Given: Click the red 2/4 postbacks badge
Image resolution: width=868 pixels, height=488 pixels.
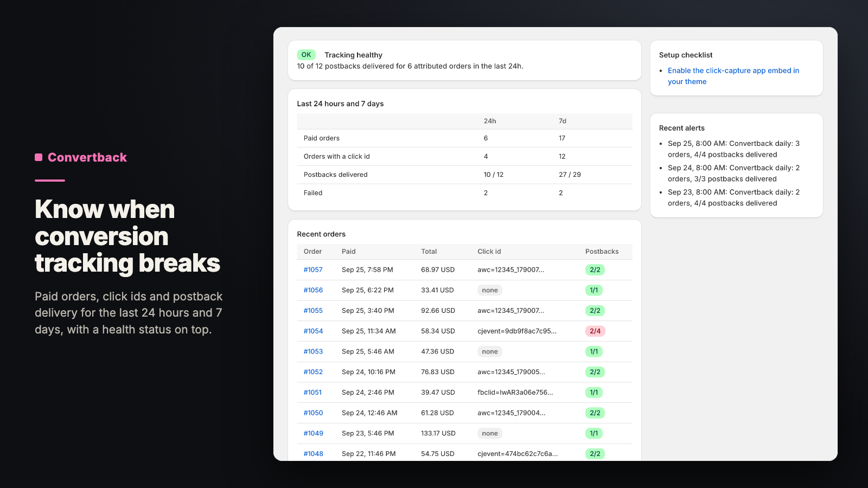Looking at the screenshot, I should 595,331.
